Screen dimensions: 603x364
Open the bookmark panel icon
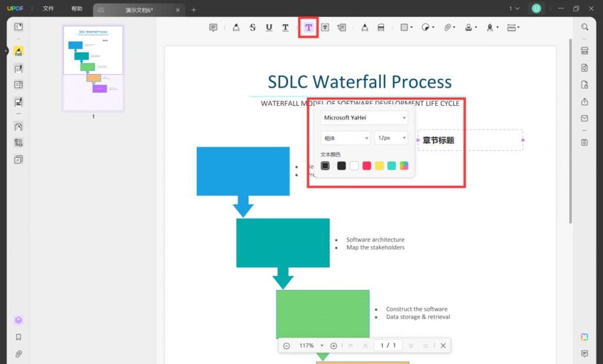[18, 337]
